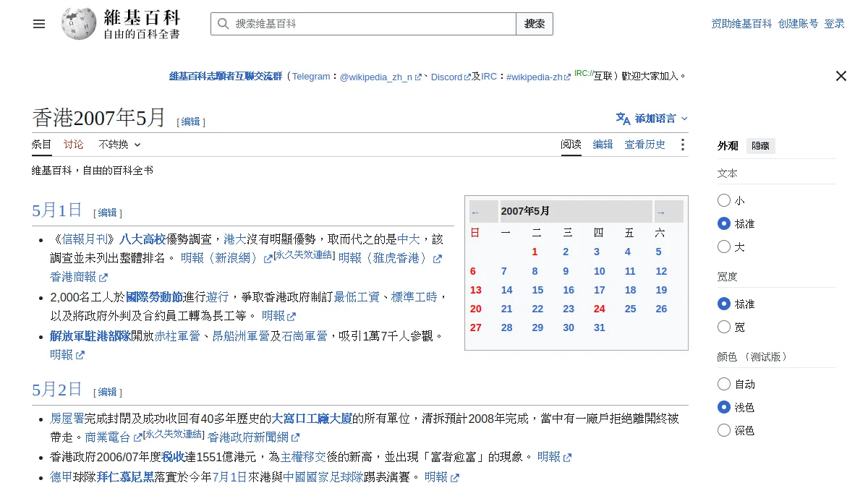Click calendar date 24
The height and width of the screenshot is (488, 868).
coord(600,309)
